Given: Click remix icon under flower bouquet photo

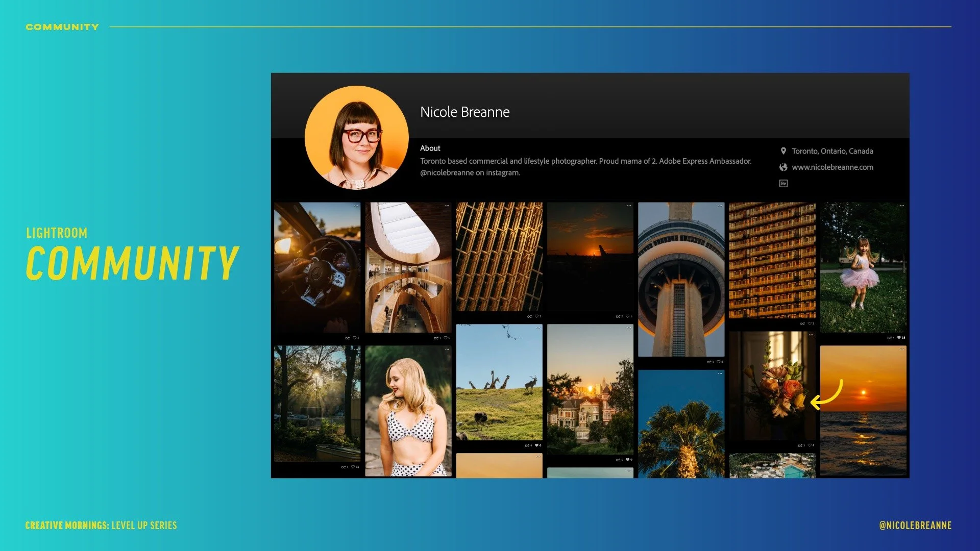Looking at the screenshot, I should 801,445.
